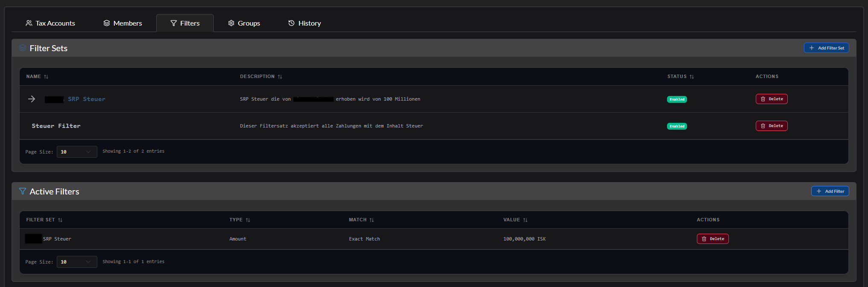The image size is (868, 287).
Task: Select the Steuer Filter row name
Action: tap(56, 126)
